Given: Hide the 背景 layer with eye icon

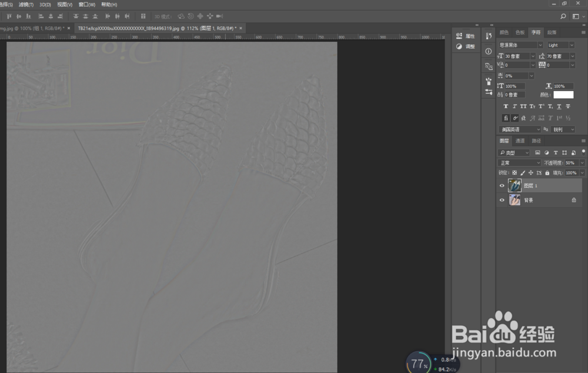Looking at the screenshot, I should point(502,201).
